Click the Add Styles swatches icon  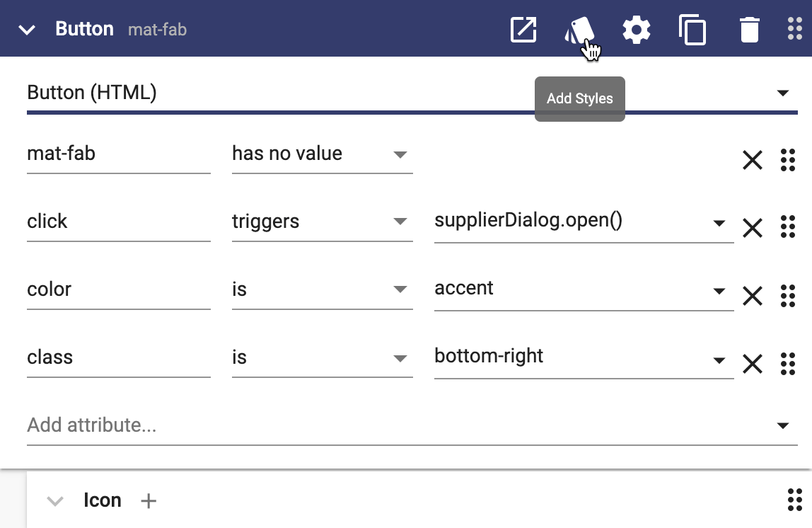point(579,30)
